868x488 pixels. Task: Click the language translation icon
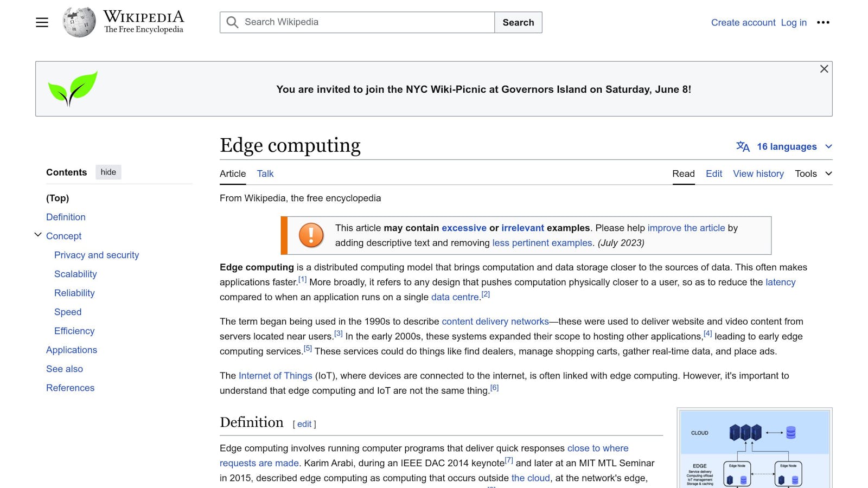(x=743, y=146)
